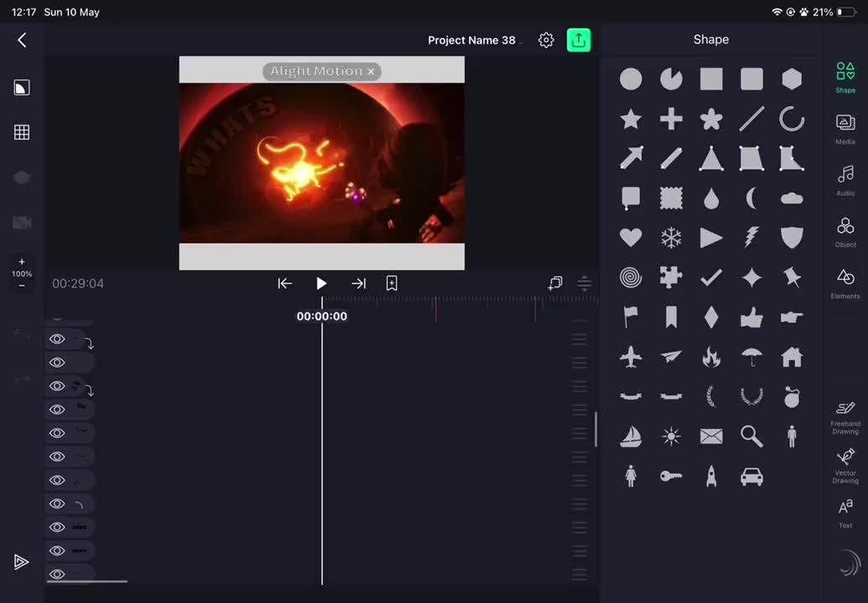Insert the car shape
This screenshot has height=603, width=868.
[x=752, y=477]
